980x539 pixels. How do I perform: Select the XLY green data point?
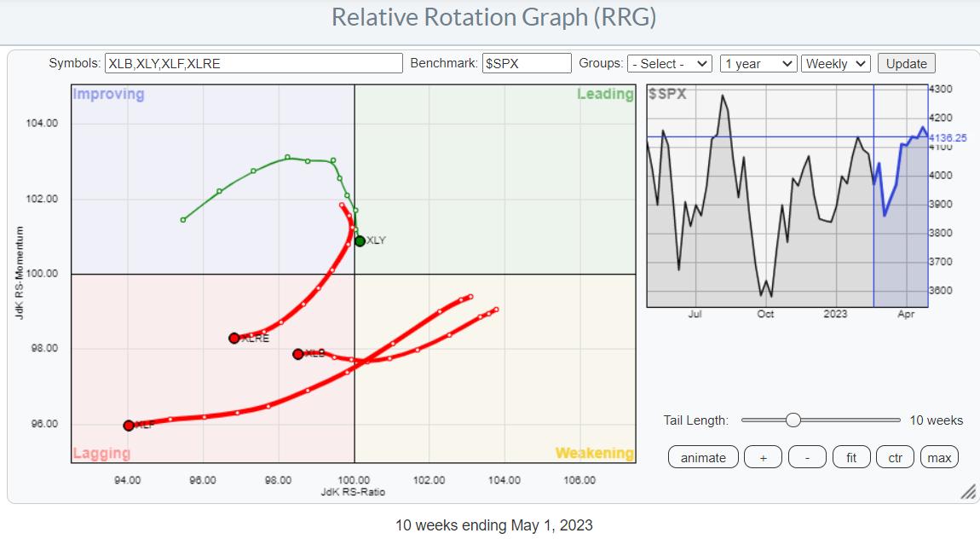tap(360, 241)
